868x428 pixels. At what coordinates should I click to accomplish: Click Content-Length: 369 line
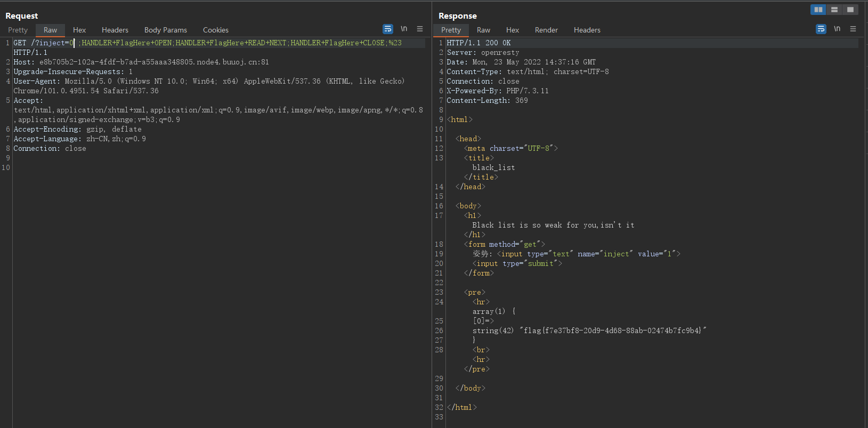487,100
